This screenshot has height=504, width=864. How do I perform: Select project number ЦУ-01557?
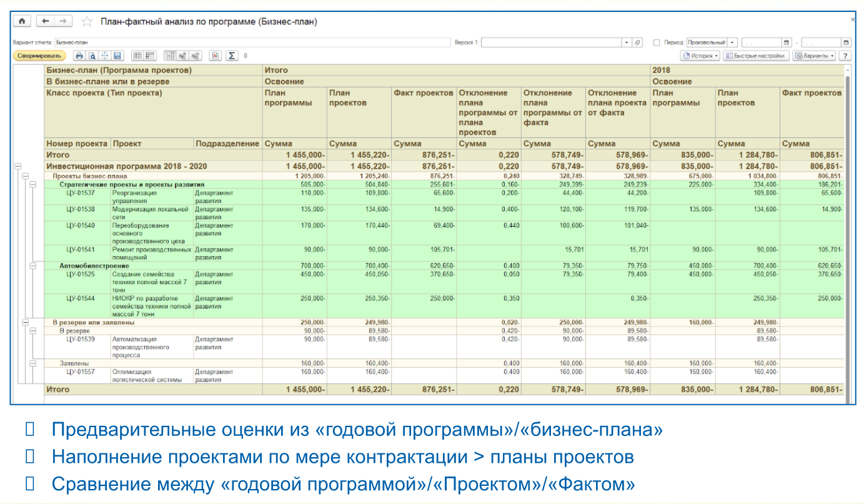point(80,371)
